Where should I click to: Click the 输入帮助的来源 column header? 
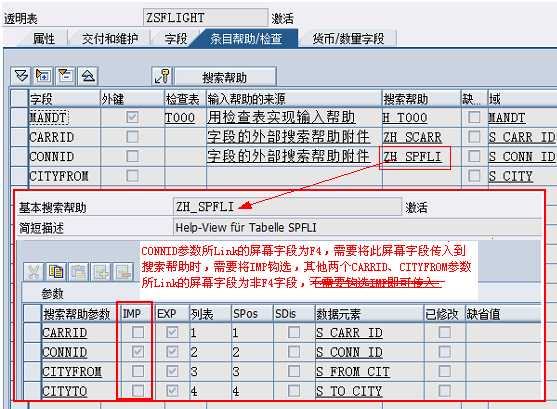(294, 98)
